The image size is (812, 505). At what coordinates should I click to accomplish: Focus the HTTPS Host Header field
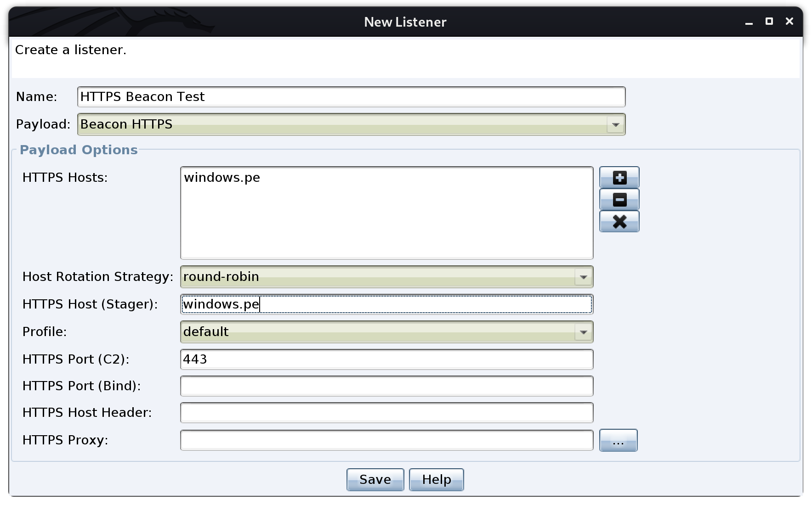tap(386, 413)
